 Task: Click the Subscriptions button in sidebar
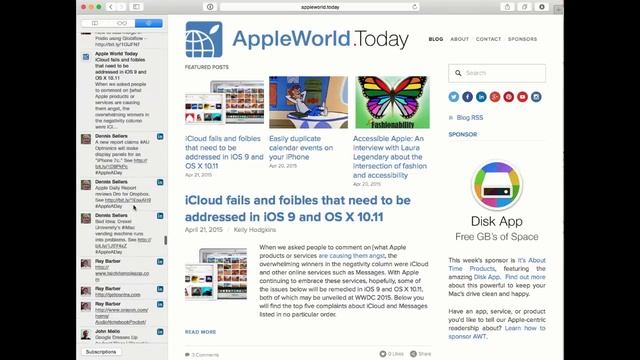(101, 352)
